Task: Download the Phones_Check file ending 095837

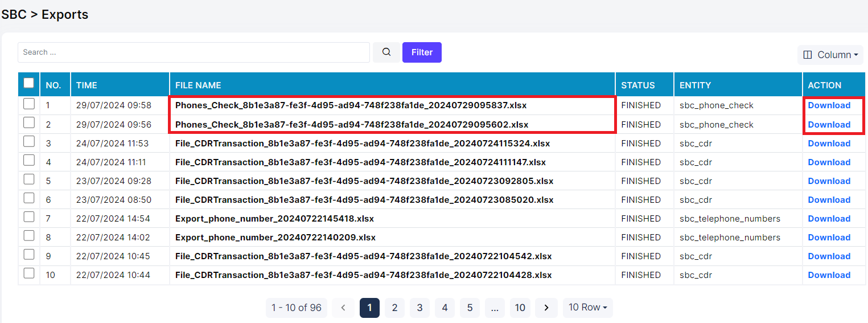Action: pos(829,105)
